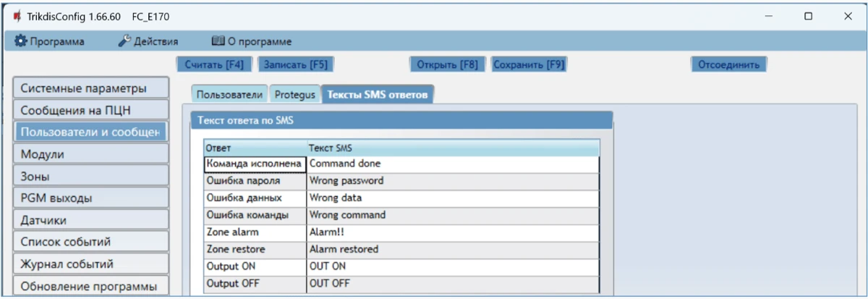The image size is (868, 299).
Task: Click the TrikdisConfig app icon in title bar
Action: [17, 16]
